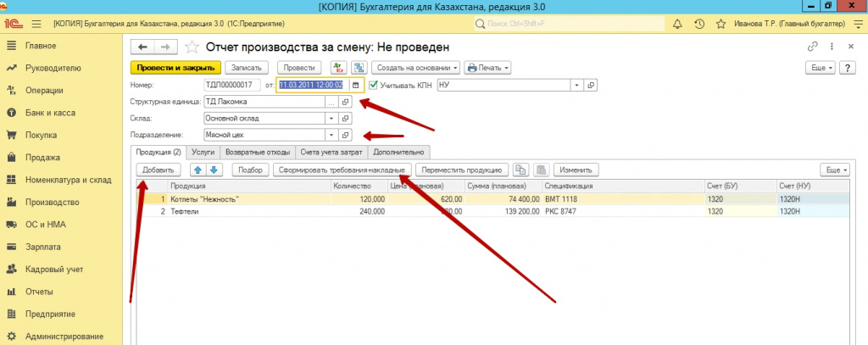This screenshot has width=868, height=345.
Task: Select the Котлеты "Нежность" row cell
Action: tap(249, 199)
